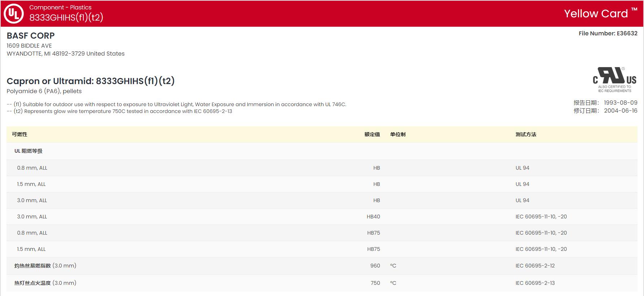The image size is (644, 296).
Task: Click the 1609 BIDDLE AVE address line
Action: [x=29, y=45]
